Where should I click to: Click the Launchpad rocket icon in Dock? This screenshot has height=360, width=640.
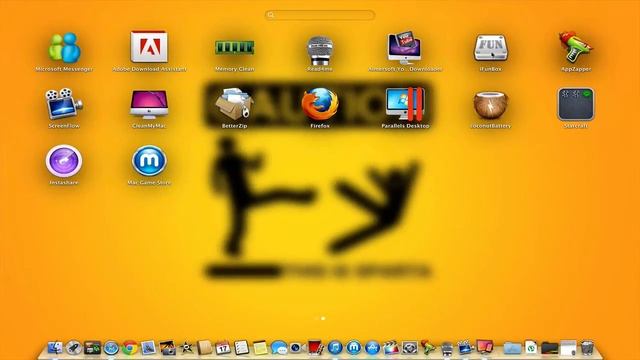(74, 348)
